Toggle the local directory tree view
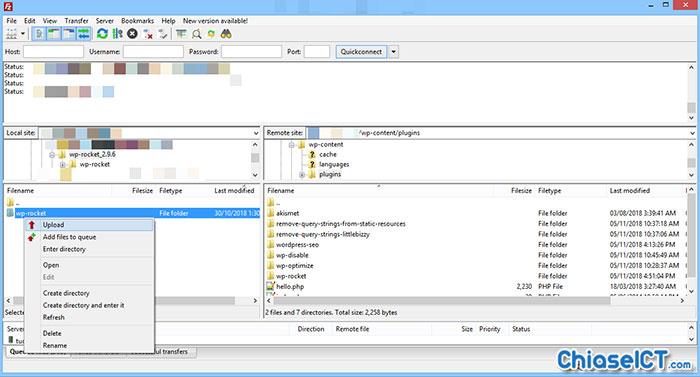 54,34
